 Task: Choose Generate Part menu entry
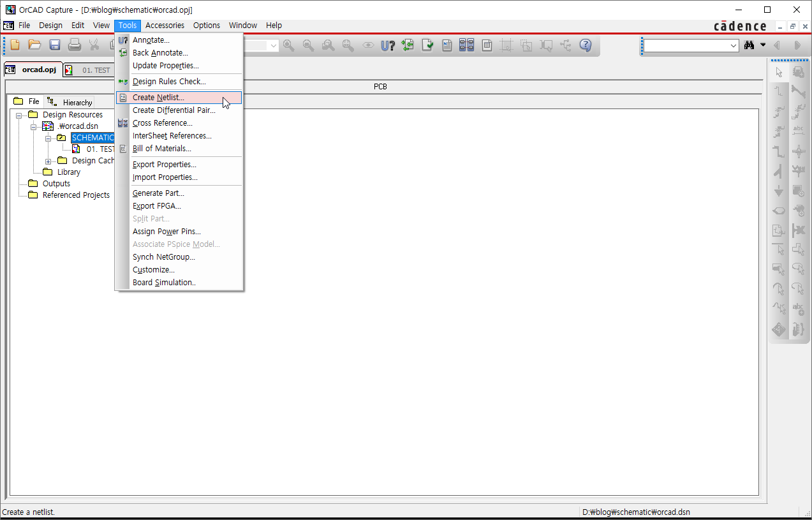(179, 193)
